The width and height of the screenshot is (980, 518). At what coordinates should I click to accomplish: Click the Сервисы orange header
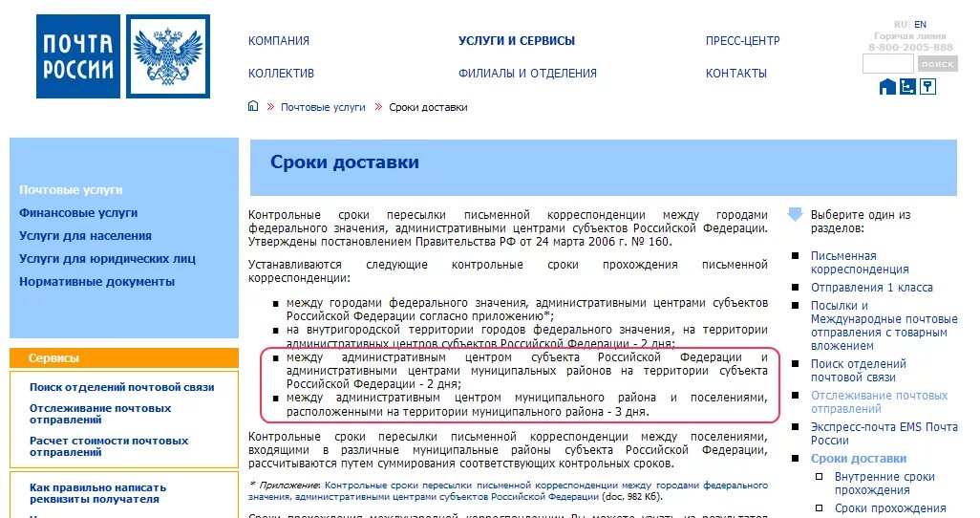coord(124,357)
